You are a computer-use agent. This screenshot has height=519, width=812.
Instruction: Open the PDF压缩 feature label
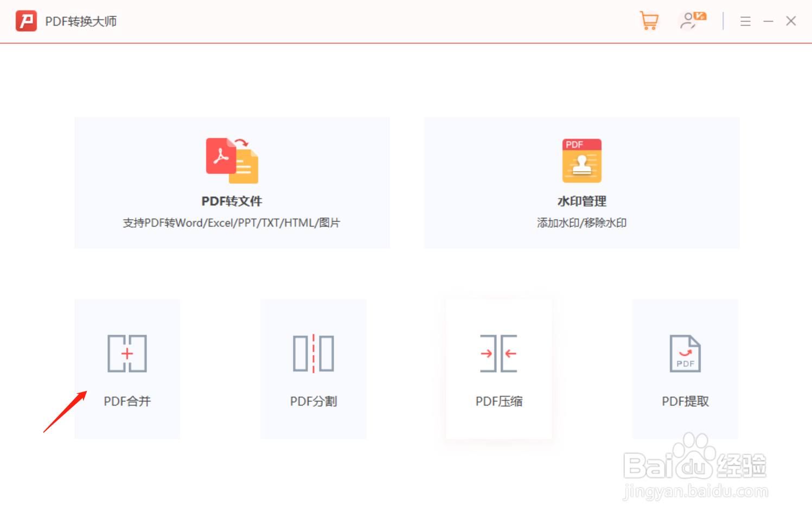click(499, 401)
